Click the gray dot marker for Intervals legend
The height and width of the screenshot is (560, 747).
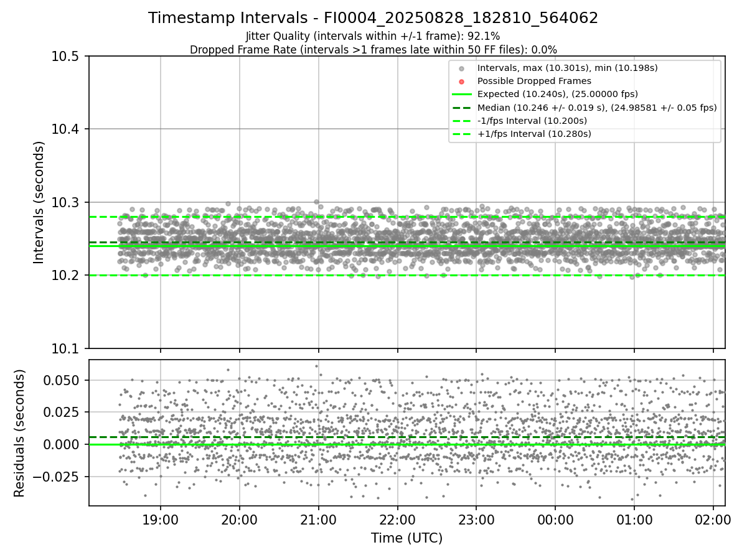click(461, 68)
